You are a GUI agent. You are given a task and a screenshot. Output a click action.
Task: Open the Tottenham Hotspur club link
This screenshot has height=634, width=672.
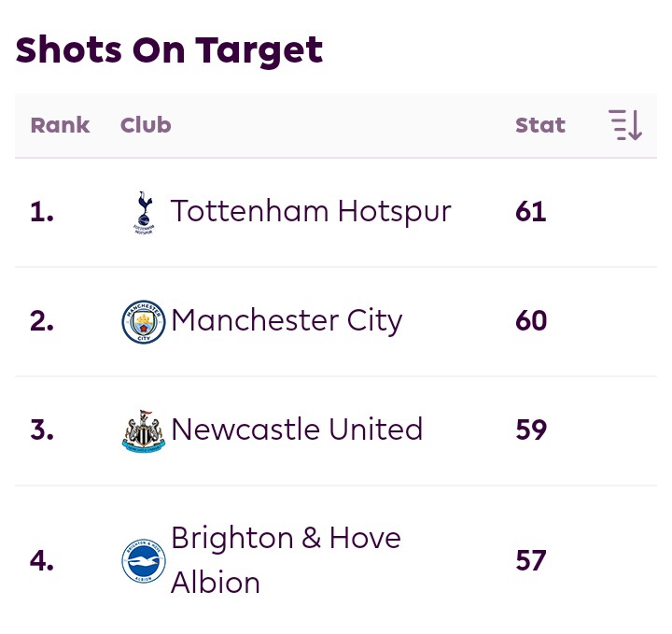[x=311, y=212]
